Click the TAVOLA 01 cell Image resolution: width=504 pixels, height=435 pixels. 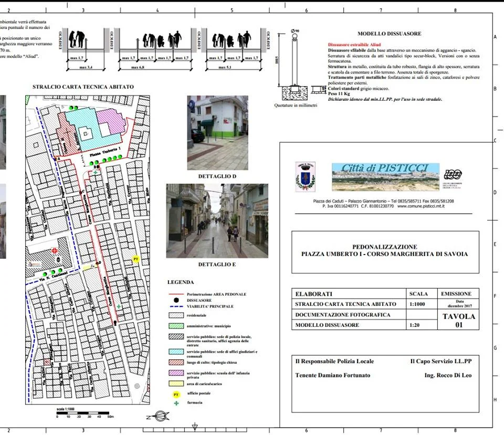click(x=459, y=320)
